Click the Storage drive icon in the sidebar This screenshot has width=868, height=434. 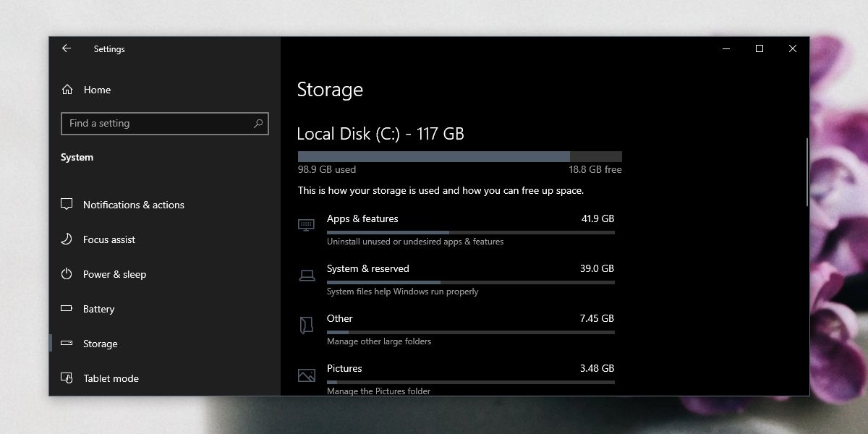coord(67,344)
